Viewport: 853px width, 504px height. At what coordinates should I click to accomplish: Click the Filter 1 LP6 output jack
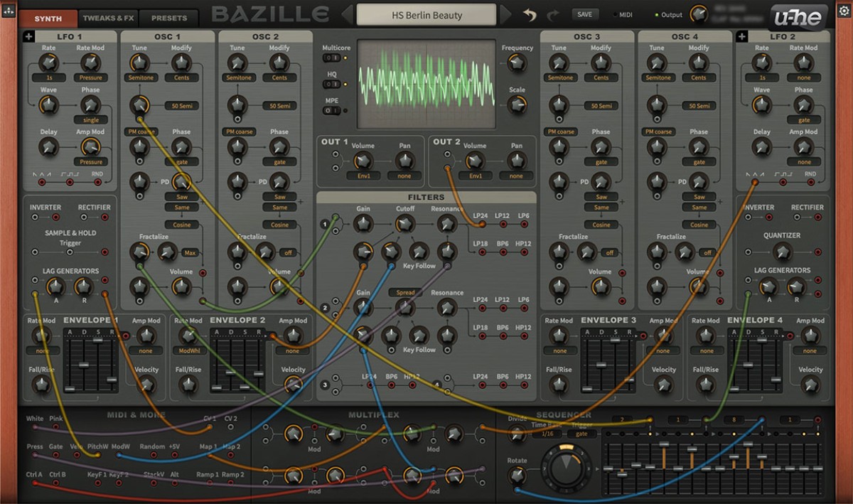pos(524,225)
